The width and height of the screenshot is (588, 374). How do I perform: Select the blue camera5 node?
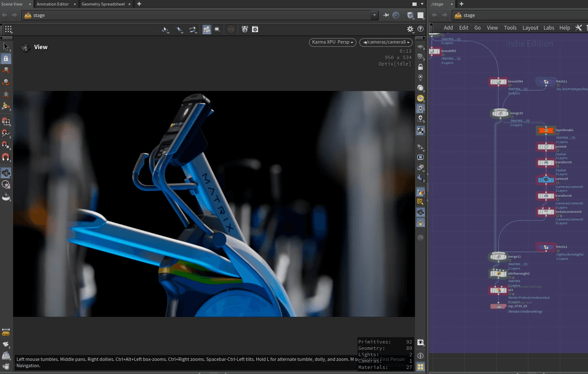pos(546,179)
